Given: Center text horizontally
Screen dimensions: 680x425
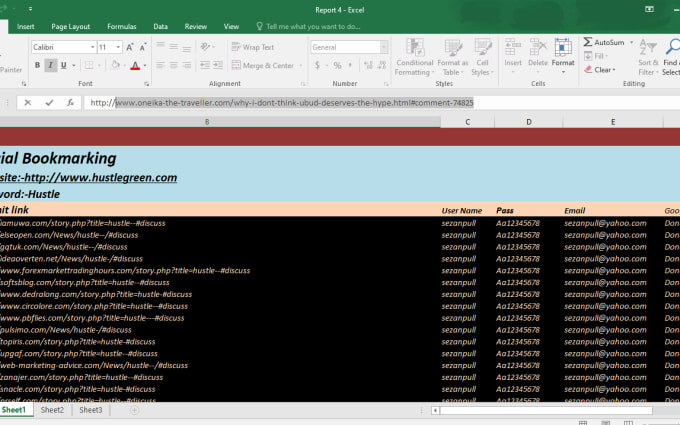Looking at the screenshot, I should point(173,65).
